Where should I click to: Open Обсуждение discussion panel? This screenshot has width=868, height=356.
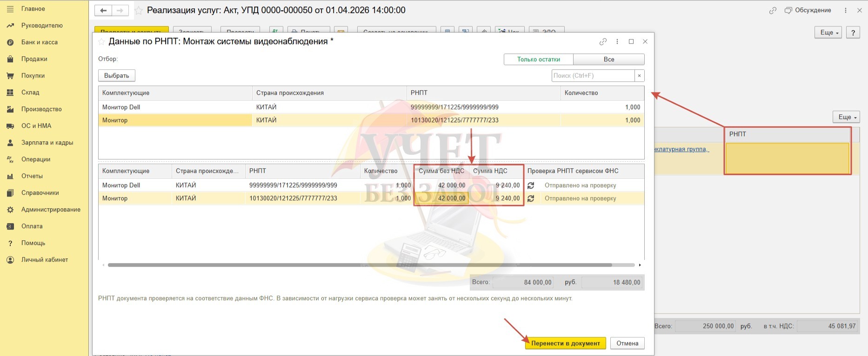tap(808, 10)
